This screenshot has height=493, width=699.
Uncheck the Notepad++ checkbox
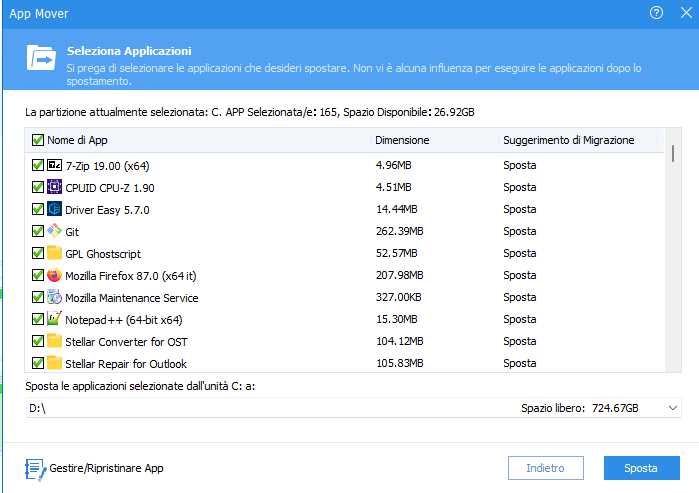pos(38,319)
